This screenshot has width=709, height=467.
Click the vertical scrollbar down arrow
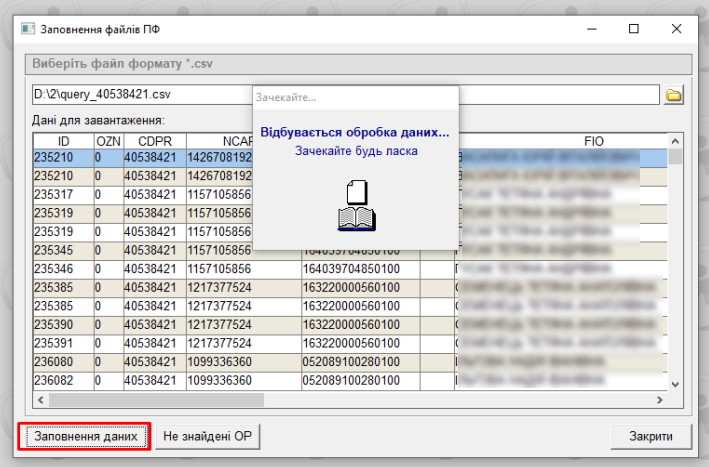click(x=676, y=383)
